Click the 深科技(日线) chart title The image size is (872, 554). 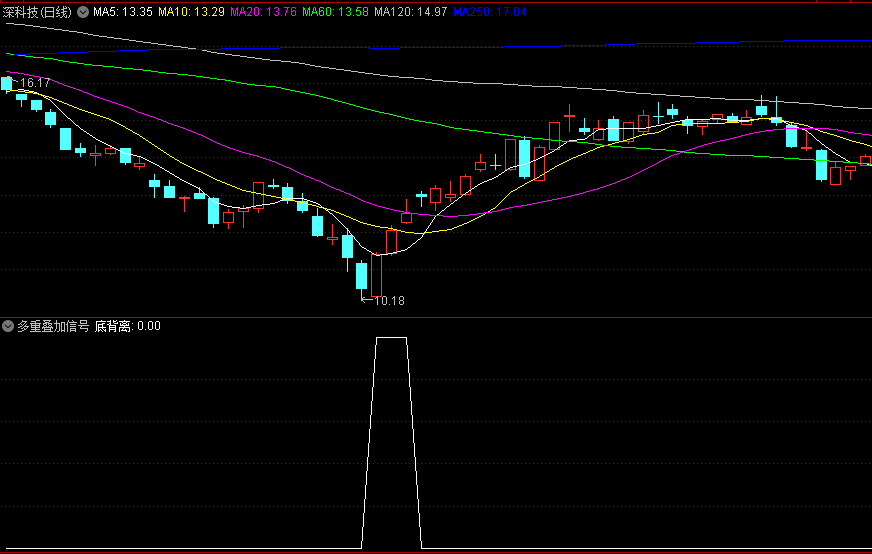[37, 12]
